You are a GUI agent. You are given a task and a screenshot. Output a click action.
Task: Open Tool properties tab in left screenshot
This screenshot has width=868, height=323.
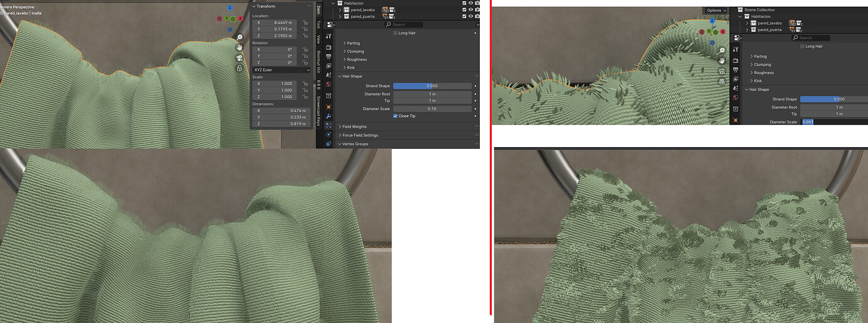coord(328,36)
